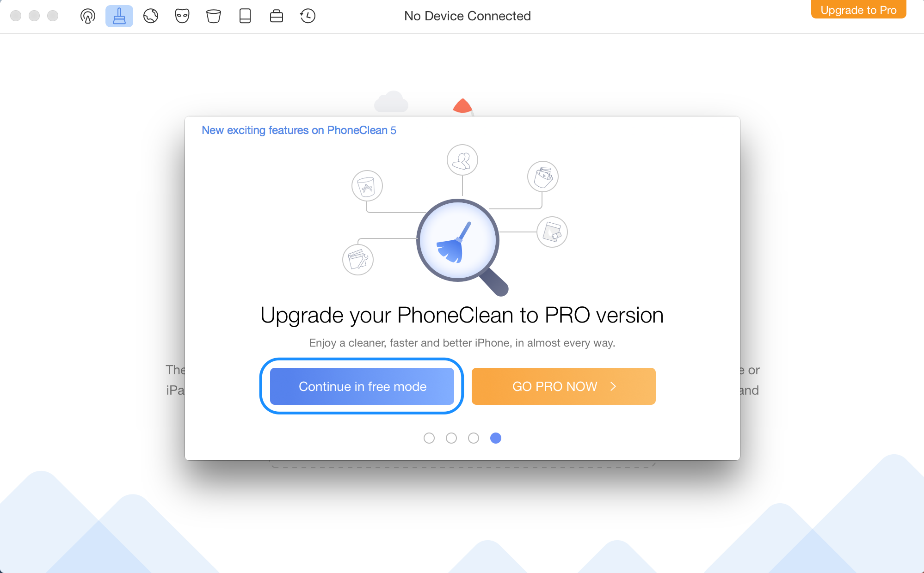Click the AirPlay icon in toolbar
Viewport: 924px width, 573px height.
point(87,14)
